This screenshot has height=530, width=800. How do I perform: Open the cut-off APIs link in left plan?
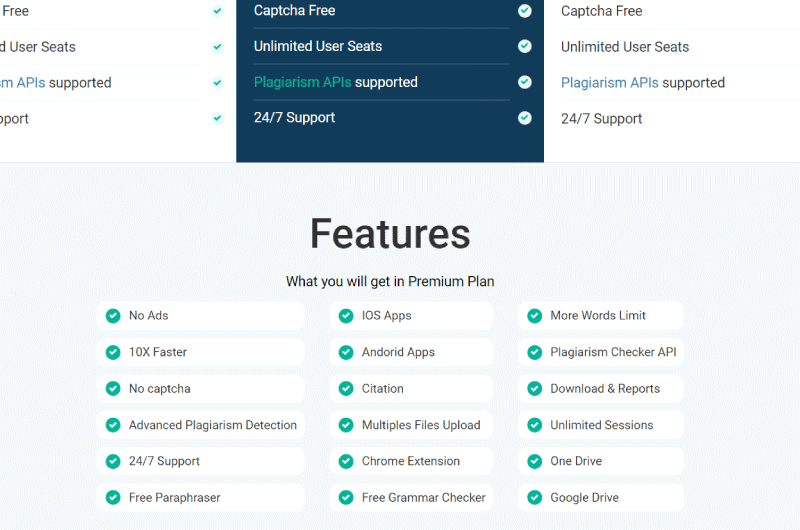(22, 83)
